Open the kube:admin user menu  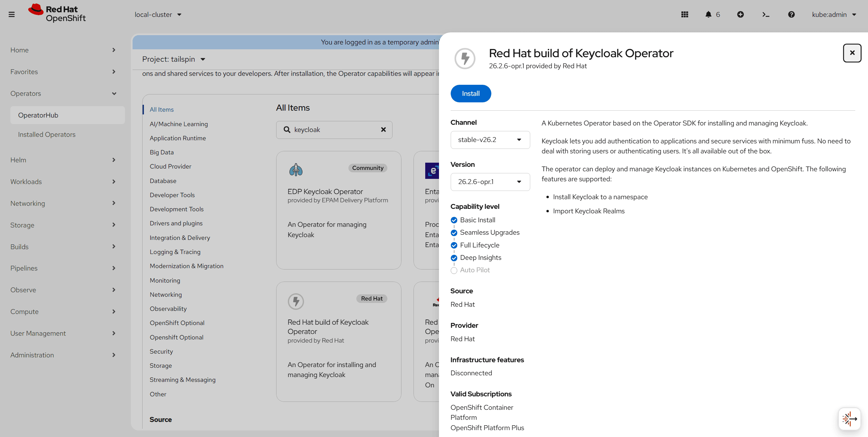click(834, 14)
